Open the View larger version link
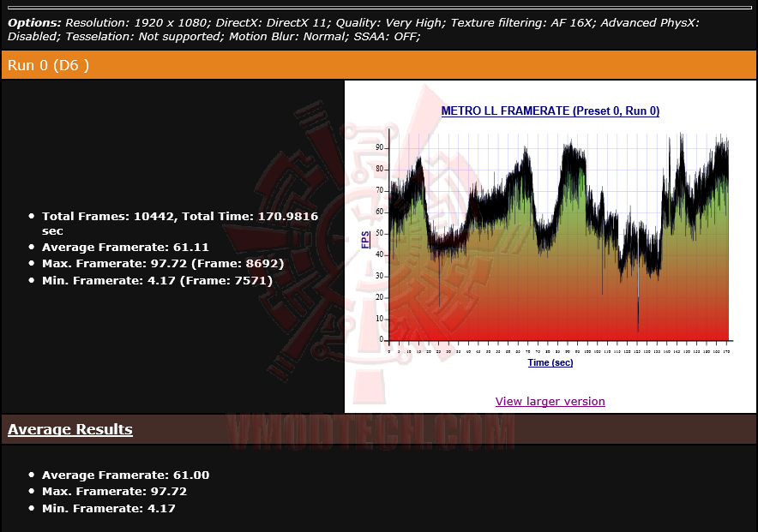 [x=550, y=401]
